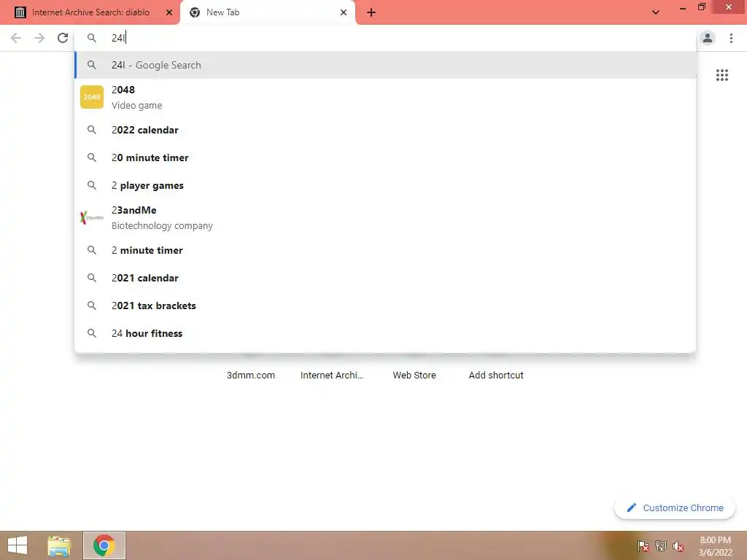
Task: Click the Chrome taskbar icon
Action: pyautogui.click(x=104, y=545)
